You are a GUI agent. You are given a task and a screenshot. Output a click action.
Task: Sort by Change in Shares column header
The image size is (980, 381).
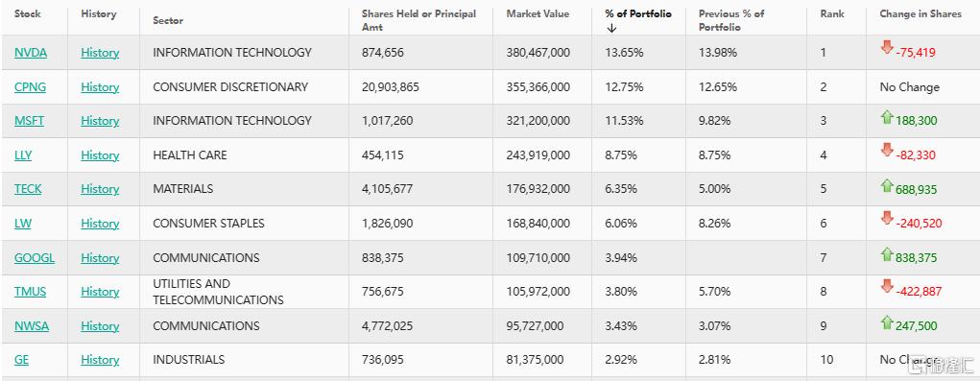920,13
